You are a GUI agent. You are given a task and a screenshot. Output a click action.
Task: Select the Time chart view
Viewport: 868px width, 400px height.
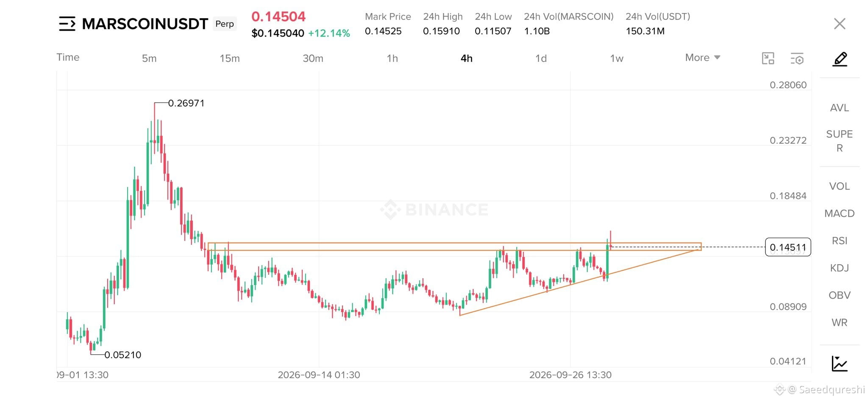click(68, 57)
